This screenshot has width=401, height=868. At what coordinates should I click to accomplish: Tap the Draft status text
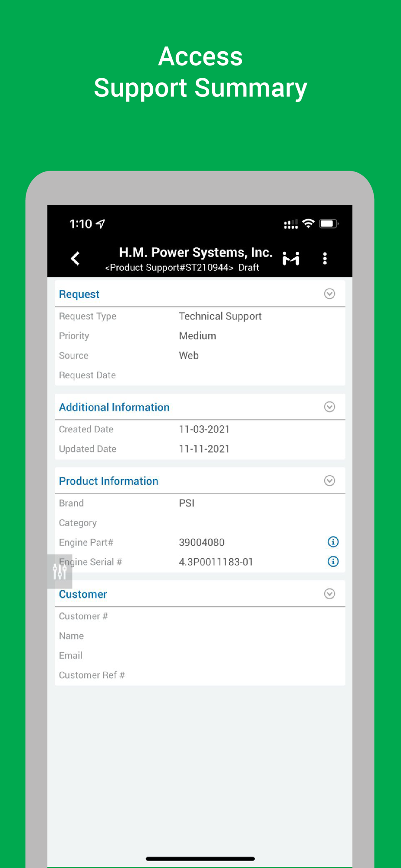click(249, 267)
